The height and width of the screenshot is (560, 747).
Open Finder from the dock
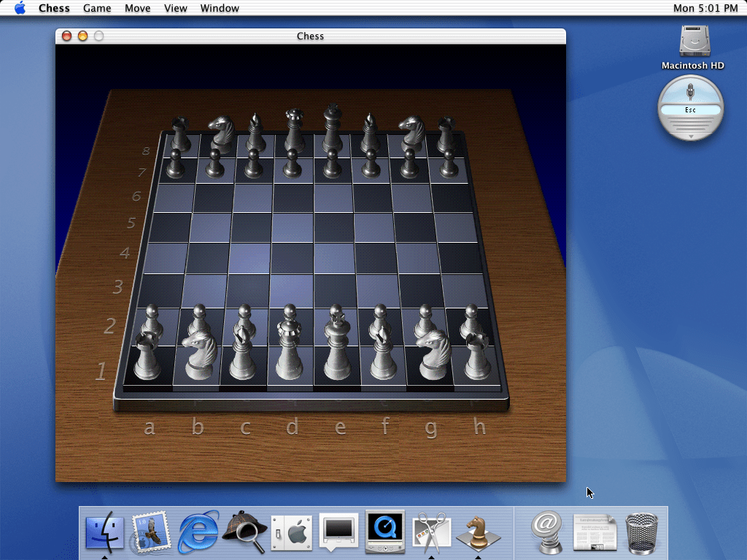click(x=105, y=532)
